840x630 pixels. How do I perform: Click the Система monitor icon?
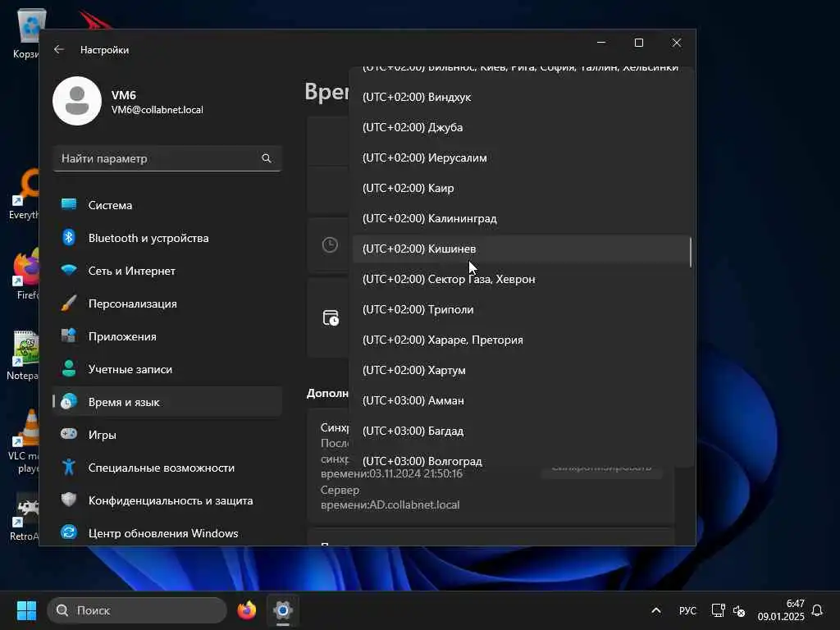coord(69,204)
